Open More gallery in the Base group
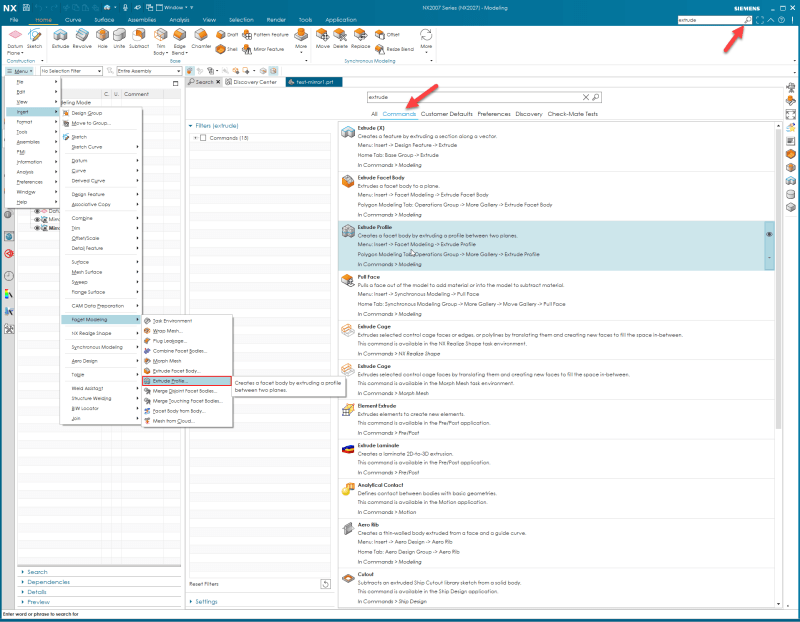Viewport: 800px width, 622px height. point(301,40)
